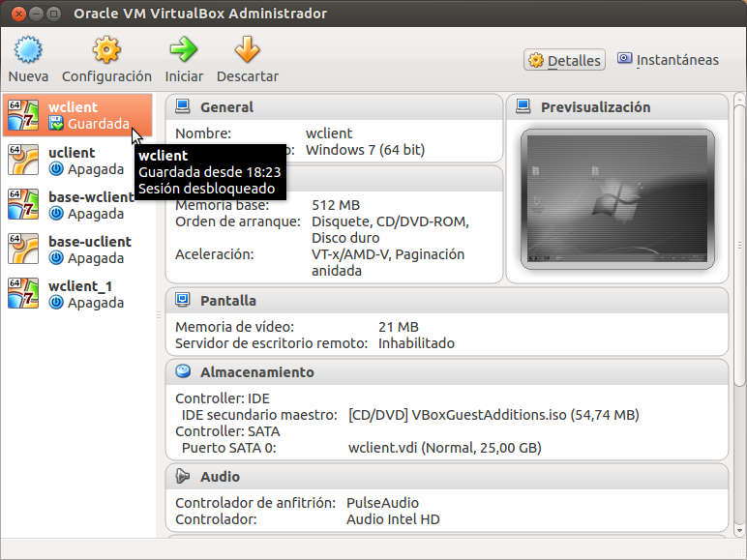Click the Windows desktop preview thumbnail
747x560 pixels.
coord(617,198)
